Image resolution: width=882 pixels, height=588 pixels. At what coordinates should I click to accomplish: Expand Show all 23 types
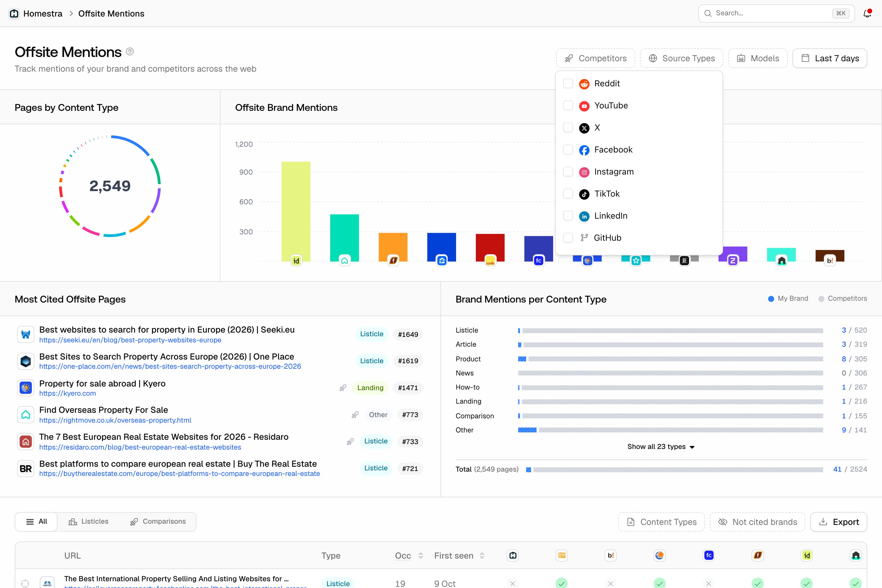coord(661,447)
